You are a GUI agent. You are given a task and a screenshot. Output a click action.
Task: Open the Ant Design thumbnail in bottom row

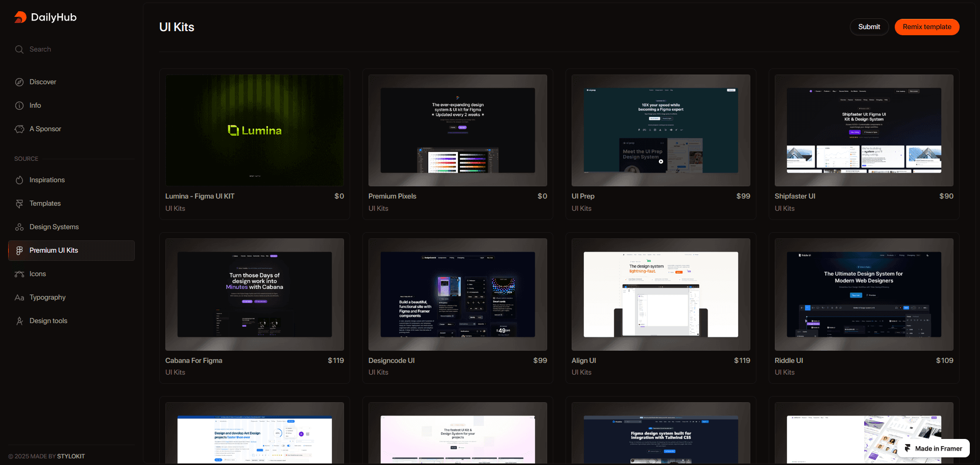[x=255, y=433]
